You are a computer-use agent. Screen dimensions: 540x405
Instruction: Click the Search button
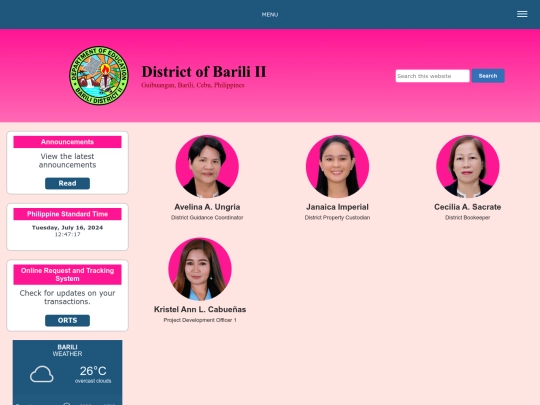pos(488,76)
